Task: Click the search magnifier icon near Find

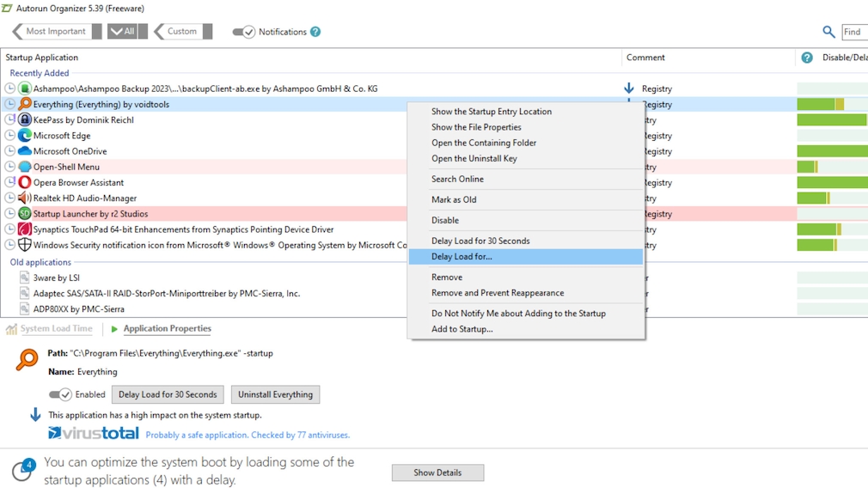Action: click(x=828, y=32)
